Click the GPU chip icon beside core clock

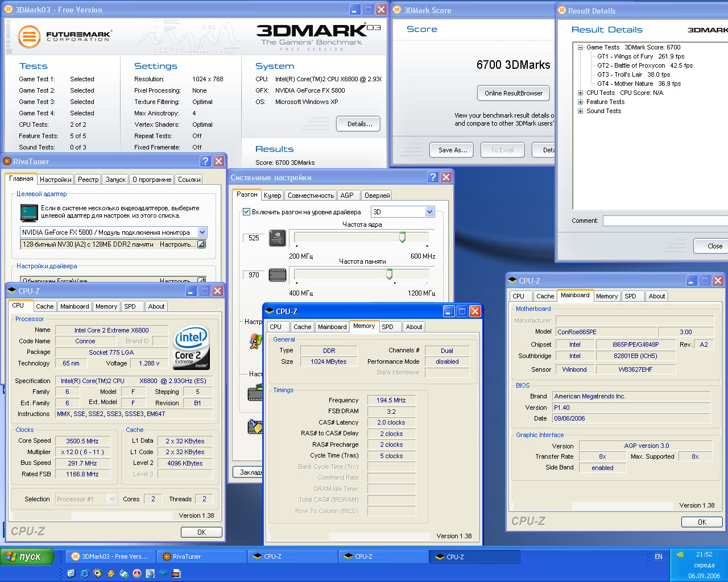[277, 238]
